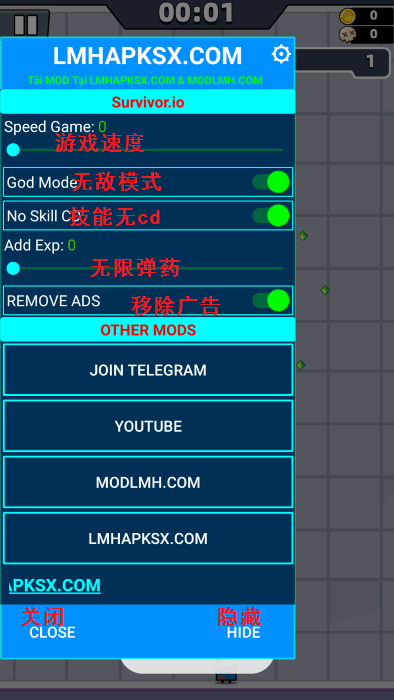Viewport: 394px width, 700px height.
Task: Tap the green gem near the REMOVE ADS toggle
Action: tap(325, 290)
